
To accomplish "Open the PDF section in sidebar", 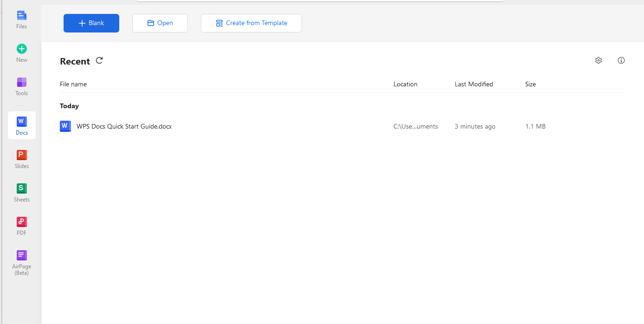I will [22, 226].
